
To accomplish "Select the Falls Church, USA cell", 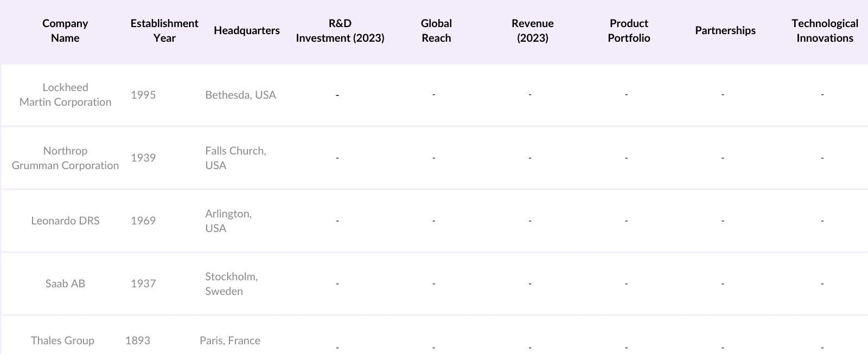I will (235, 158).
